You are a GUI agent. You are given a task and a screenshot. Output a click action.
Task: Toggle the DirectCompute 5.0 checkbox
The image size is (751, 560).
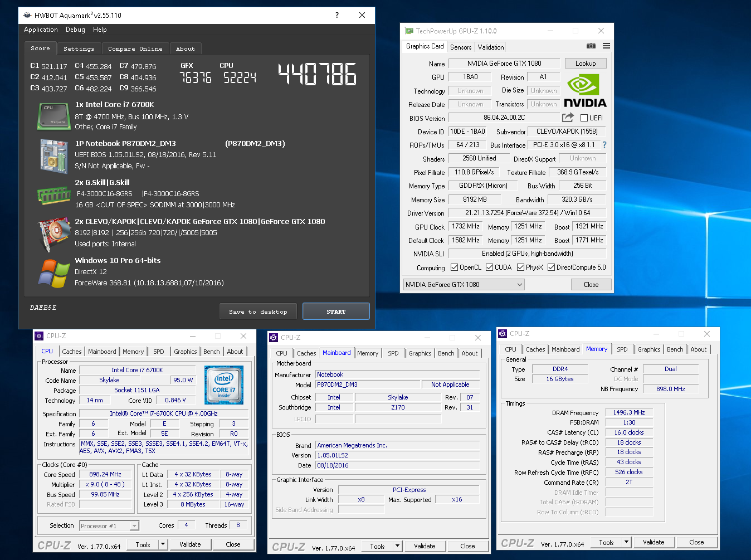pos(551,267)
